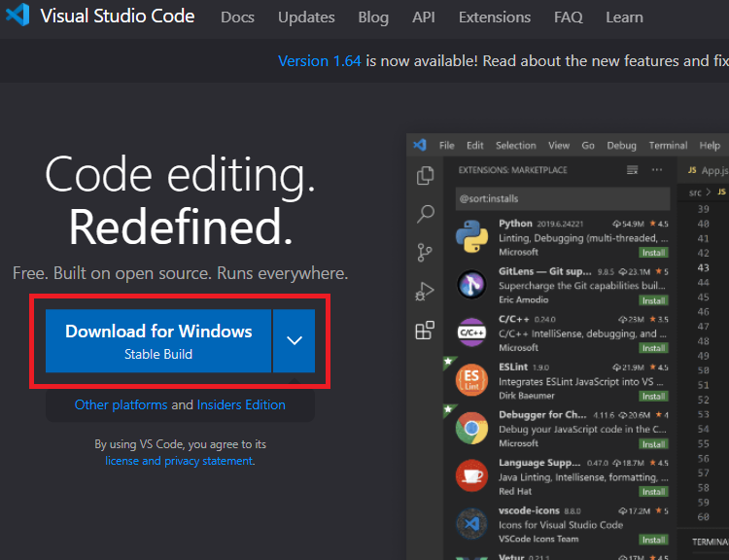Install the ESLint extension
729x560 pixels.
(653, 397)
